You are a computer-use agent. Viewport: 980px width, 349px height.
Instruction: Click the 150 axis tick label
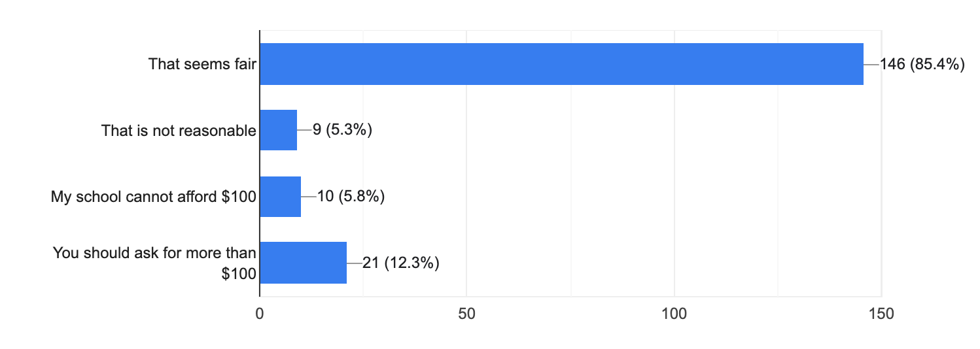[881, 313]
